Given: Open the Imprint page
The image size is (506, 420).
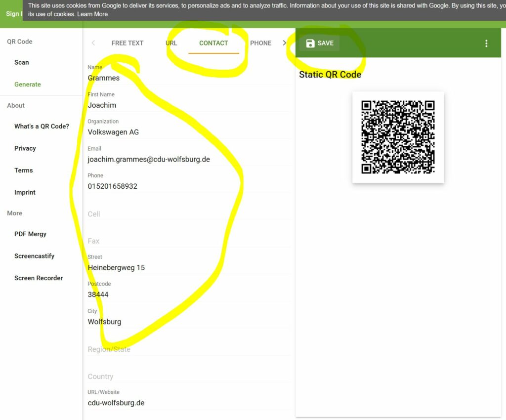Looking at the screenshot, I should [25, 192].
